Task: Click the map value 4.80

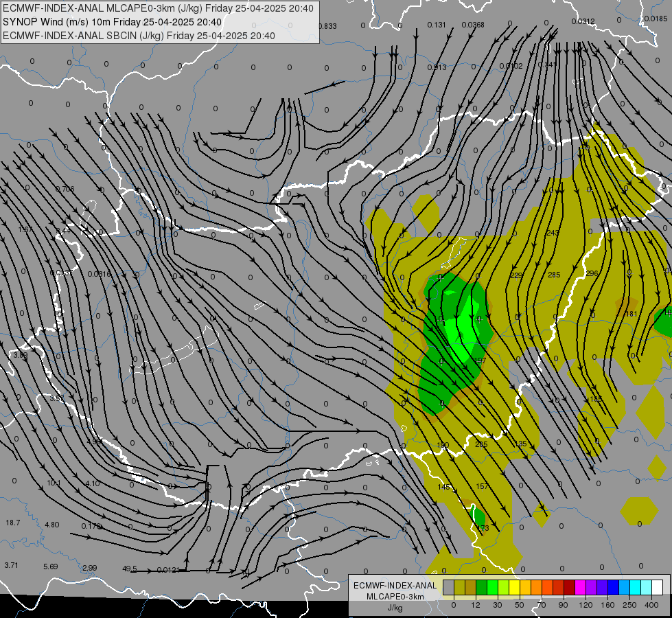Action: coord(52,525)
